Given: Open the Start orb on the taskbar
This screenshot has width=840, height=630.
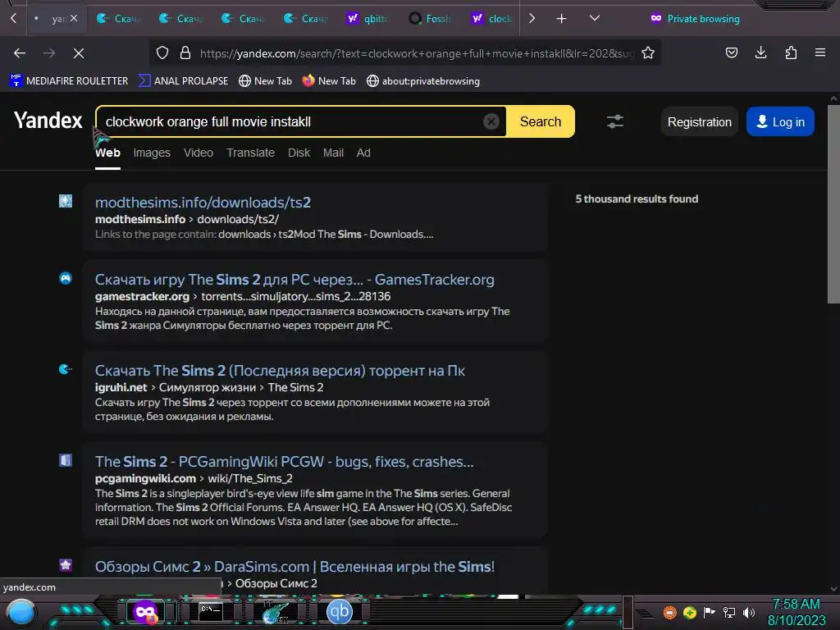Looking at the screenshot, I should [21, 613].
